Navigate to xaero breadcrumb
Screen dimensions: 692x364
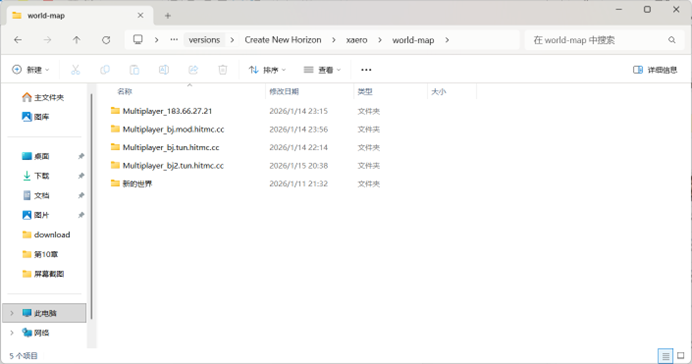coord(357,40)
